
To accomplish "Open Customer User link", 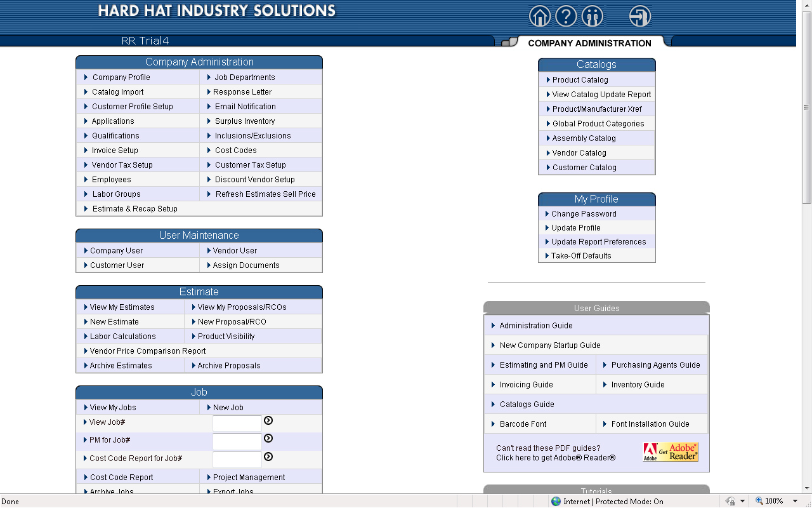I will point(117,265).
